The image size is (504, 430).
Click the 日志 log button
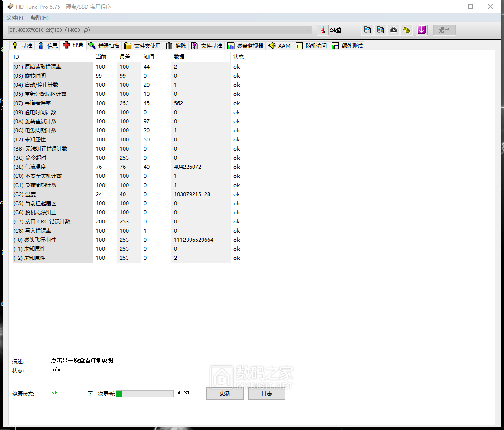coord(266,394)
